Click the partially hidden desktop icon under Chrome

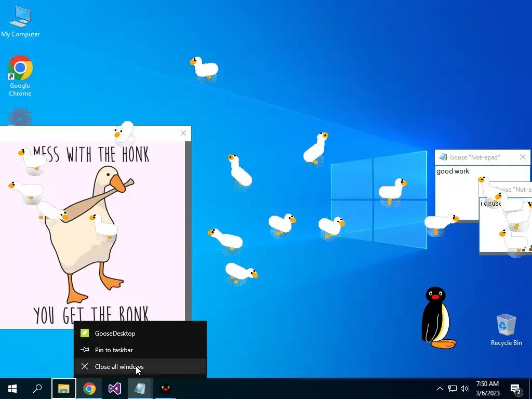pos(20,117)
